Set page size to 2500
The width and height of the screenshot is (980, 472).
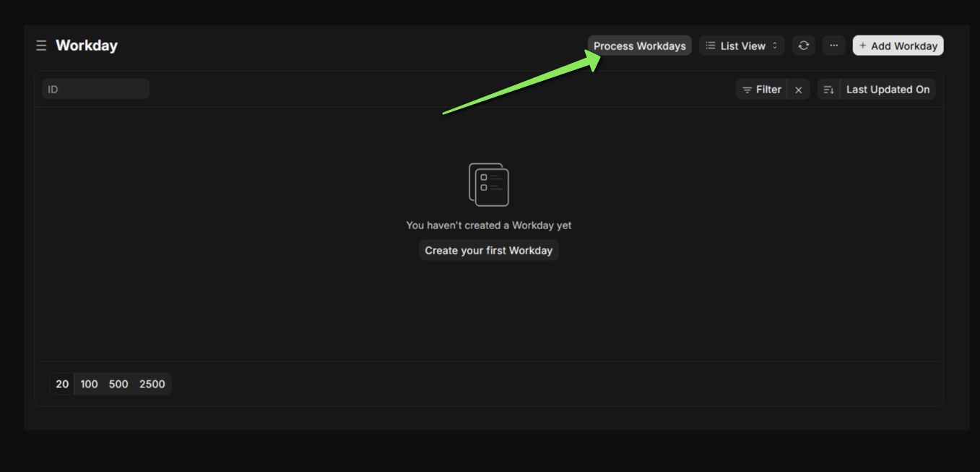[152, 384]
